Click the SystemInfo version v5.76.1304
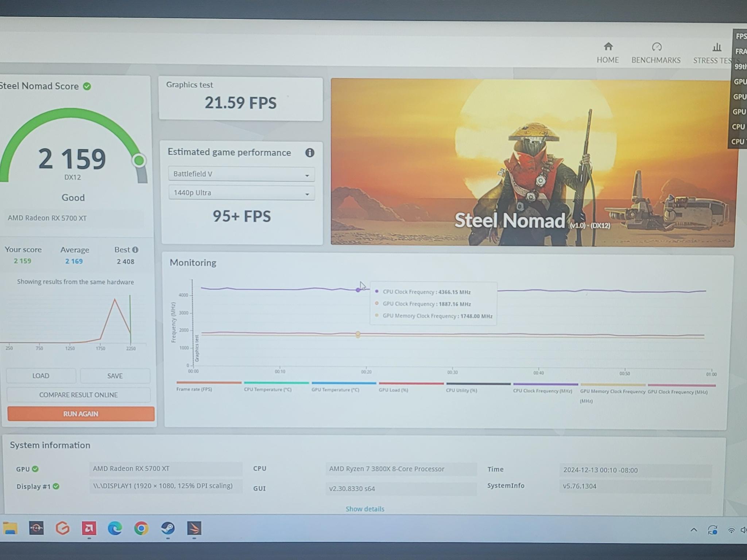747x560 pixels. 635,486
